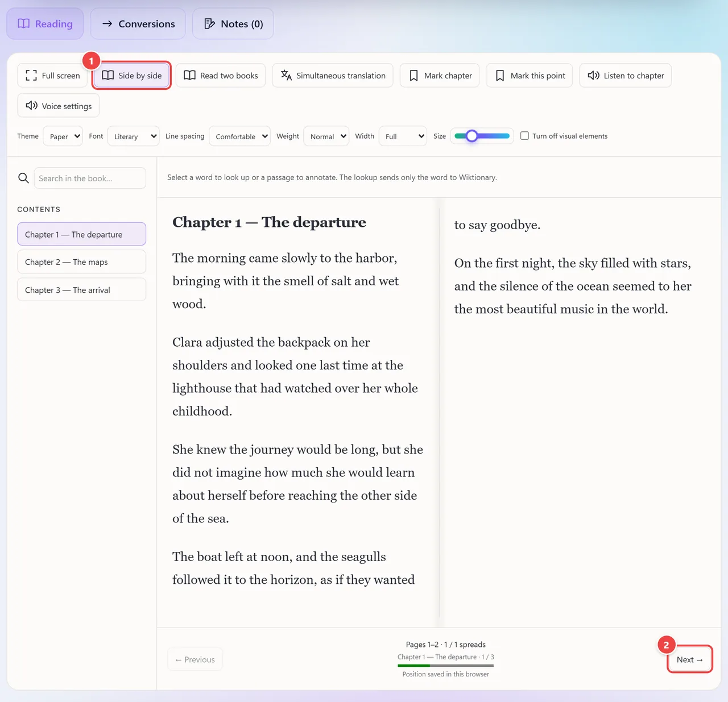Click the Side by side book icon
The width and height of the screenshot is (728, 702).
[x=108, y=76]
